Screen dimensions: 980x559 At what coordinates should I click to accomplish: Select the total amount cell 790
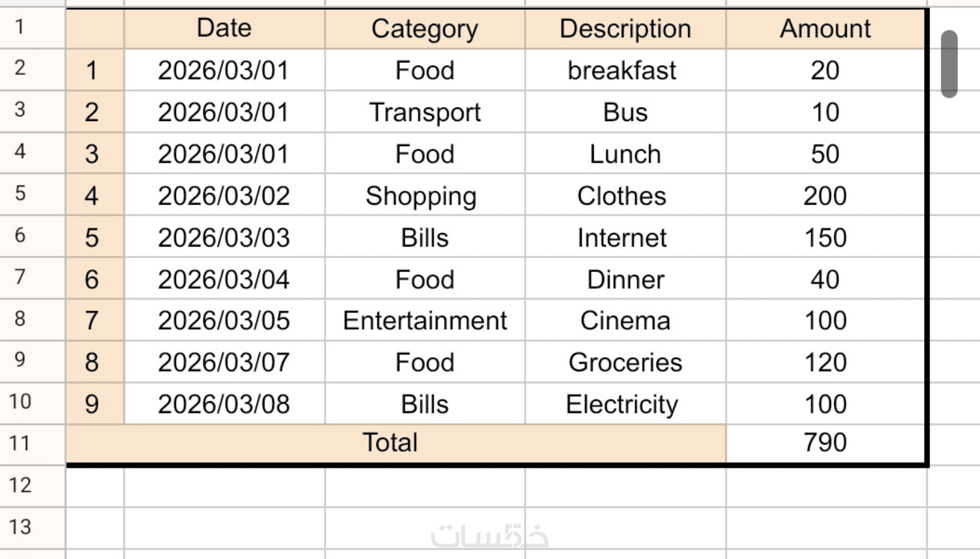click(x=826, y=443)
